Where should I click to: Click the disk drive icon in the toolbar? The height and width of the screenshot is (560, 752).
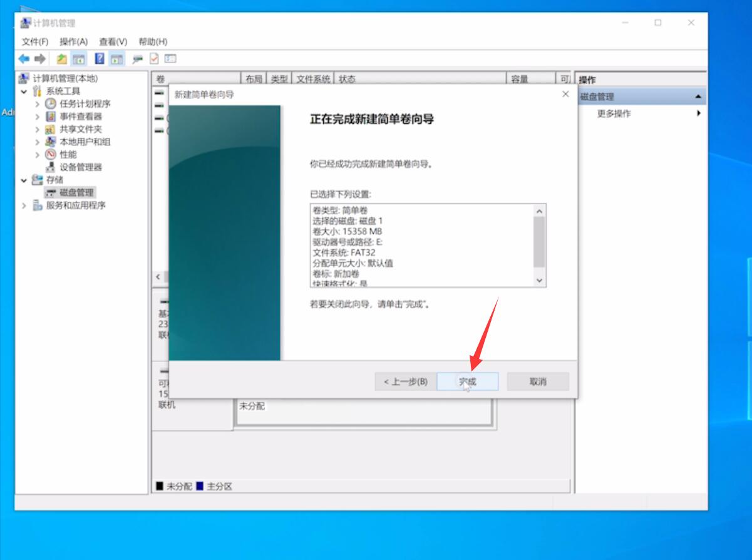click(x=137, y=59)
